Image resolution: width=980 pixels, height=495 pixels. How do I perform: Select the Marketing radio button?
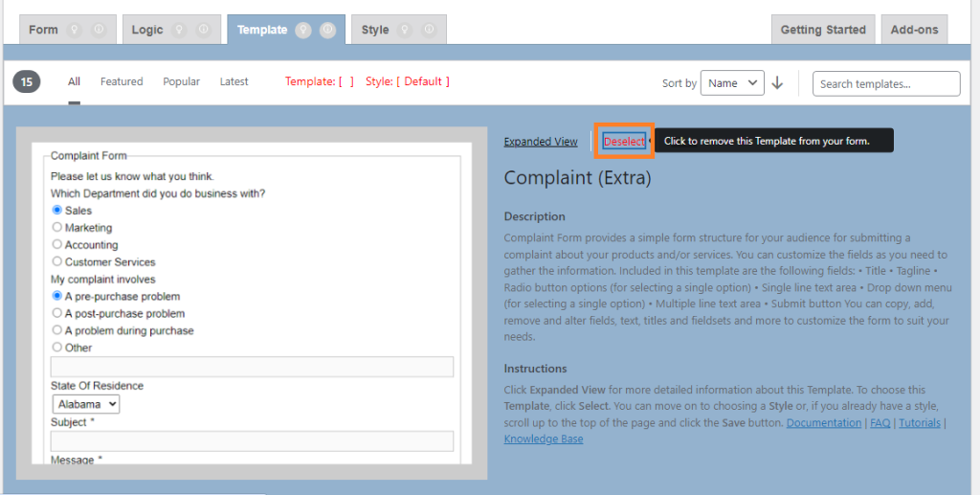[57, 228]
